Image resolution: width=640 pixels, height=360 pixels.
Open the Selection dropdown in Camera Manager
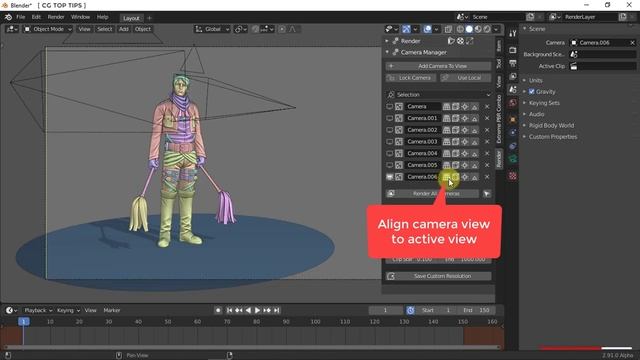click(x=438, y=94)
